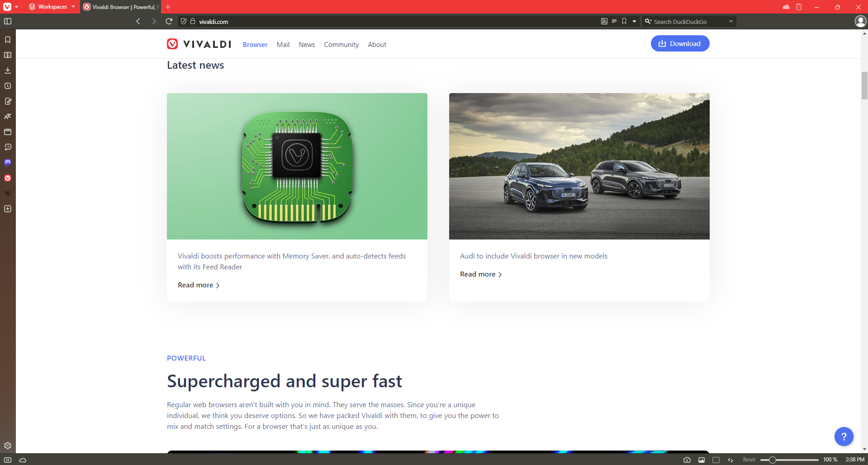
Task: Open the Downloads panel
Action: pyautogui.click(x=7, y=70)
